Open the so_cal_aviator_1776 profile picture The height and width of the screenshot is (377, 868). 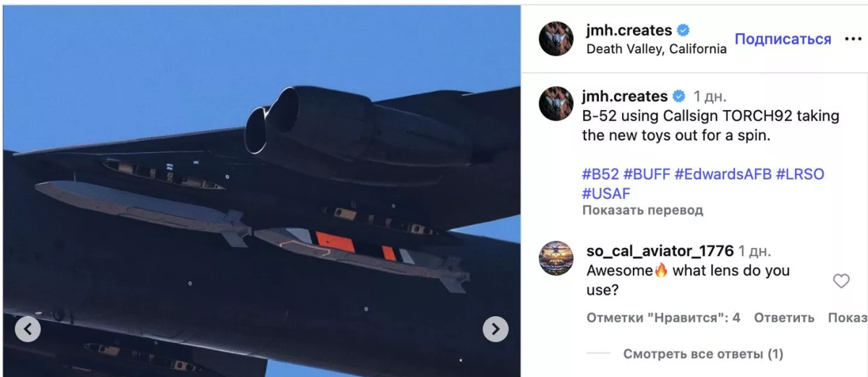click(x=556, y=258)
